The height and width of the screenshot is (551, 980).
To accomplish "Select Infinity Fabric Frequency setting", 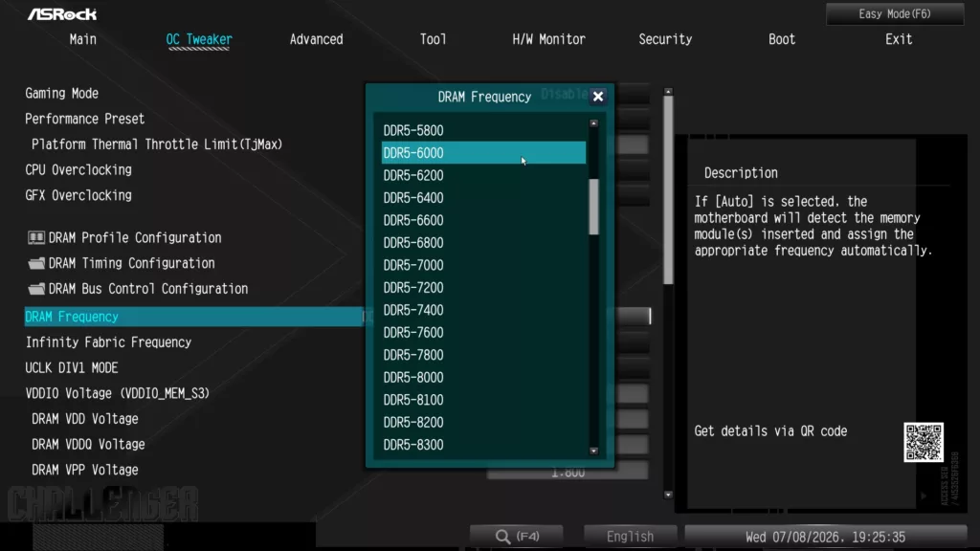I will click(x=108, y=342).
